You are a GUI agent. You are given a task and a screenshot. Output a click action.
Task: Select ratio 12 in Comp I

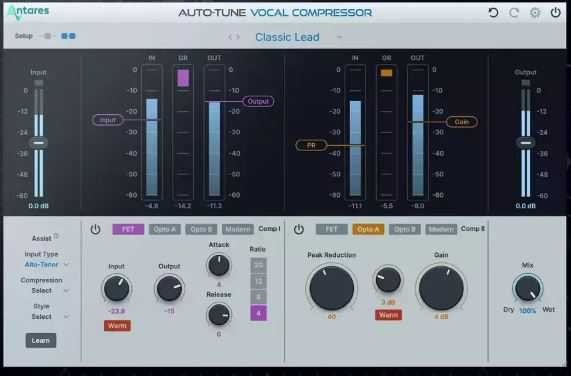(x=259, y=281)
